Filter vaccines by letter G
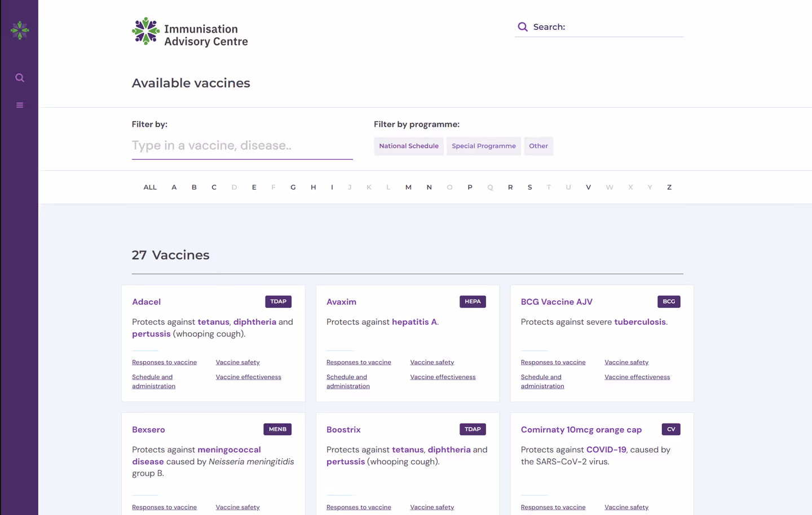 click(x=293, y=187)
